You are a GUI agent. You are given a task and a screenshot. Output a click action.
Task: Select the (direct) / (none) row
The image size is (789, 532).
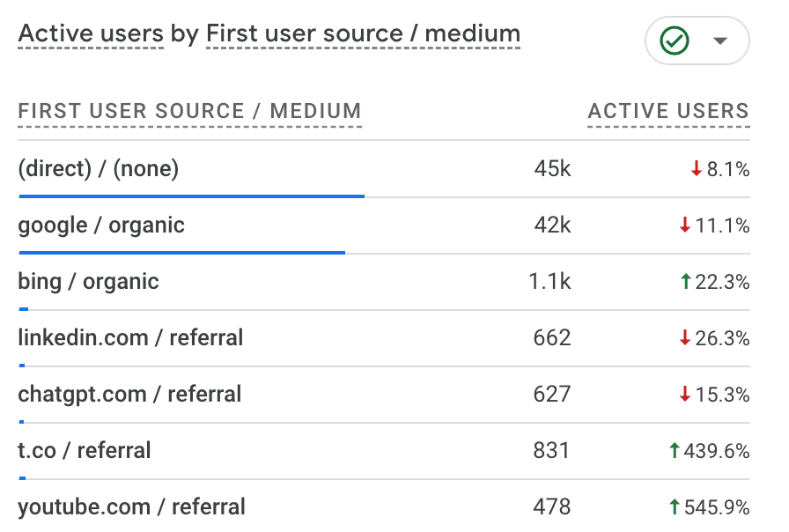pyautogui.click(x=99, y=168)
